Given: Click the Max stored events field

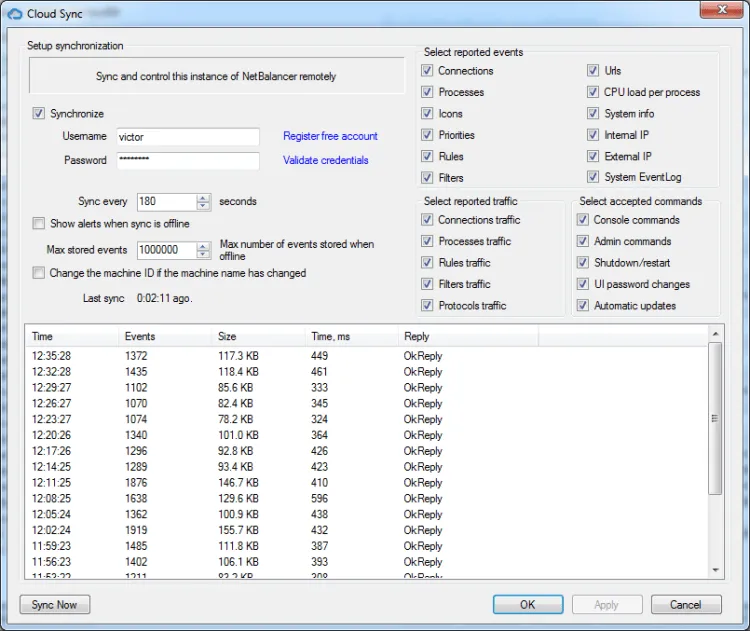Looking at the screenshot, I should click(166, 250).
